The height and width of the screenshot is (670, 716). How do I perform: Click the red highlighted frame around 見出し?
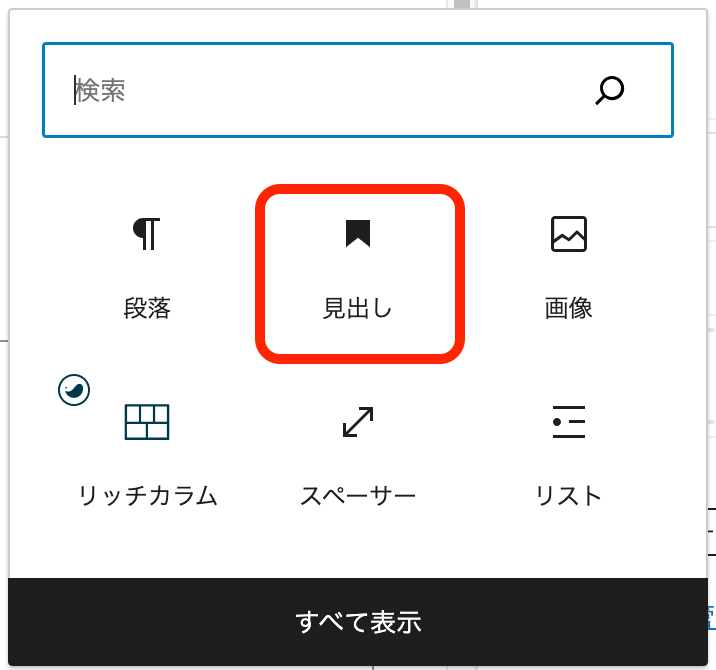coord(360,274)
